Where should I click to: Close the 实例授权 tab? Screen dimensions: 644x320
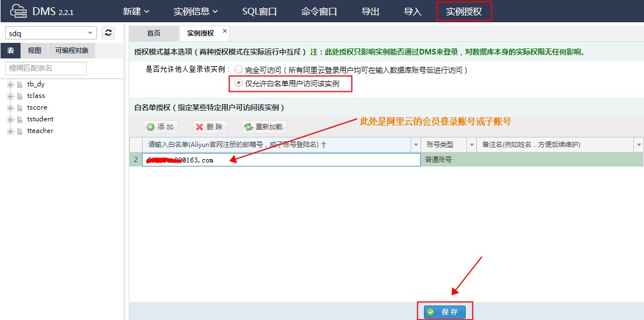pos(225,31)
